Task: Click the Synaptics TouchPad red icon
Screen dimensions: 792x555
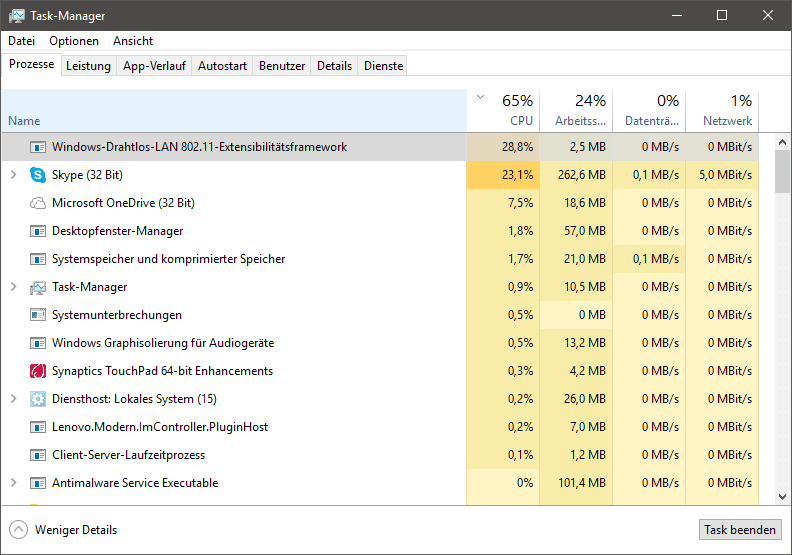Action: click(x=38, y=371)
